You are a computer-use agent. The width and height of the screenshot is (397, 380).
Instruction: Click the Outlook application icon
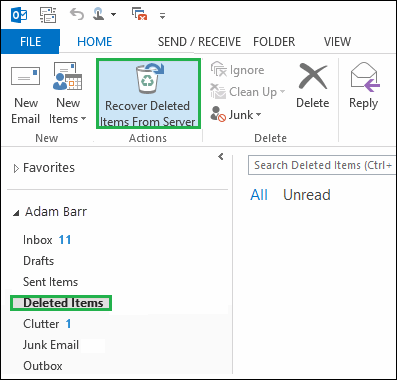(x=19, y=15)
